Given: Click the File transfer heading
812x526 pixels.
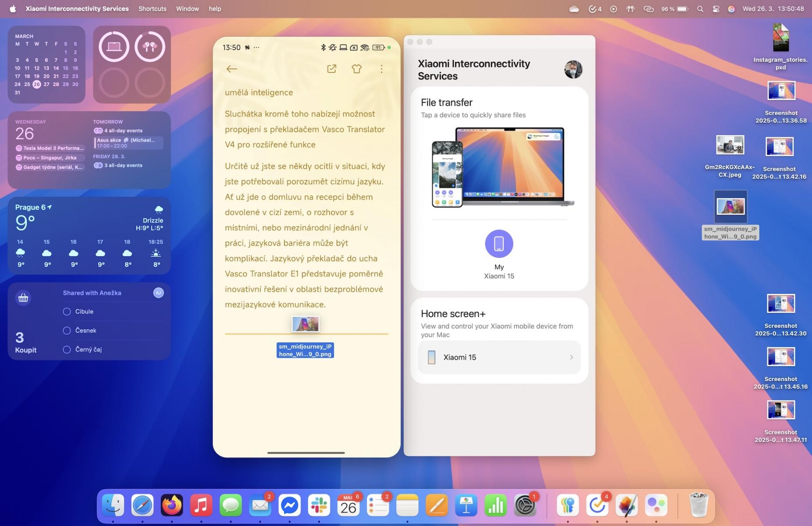Looking at the screenshot, I should pos(446,103).
